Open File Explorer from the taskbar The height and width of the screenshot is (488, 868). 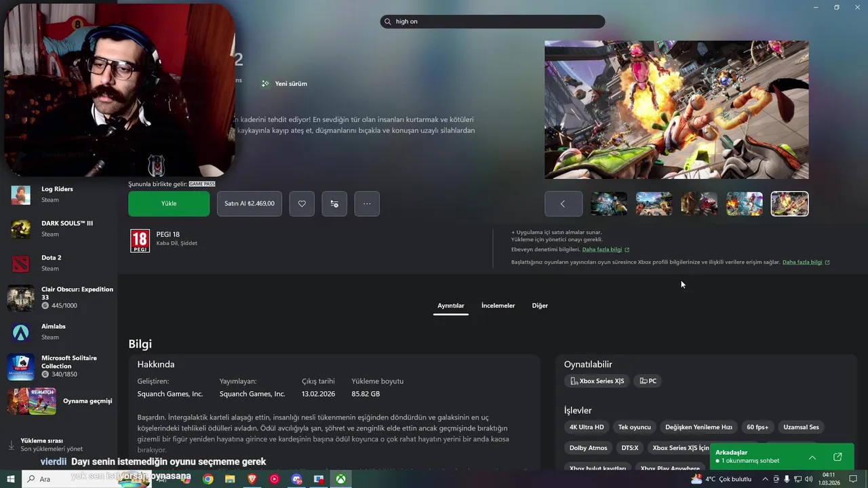pyautogui.click(x=230, y=479)
